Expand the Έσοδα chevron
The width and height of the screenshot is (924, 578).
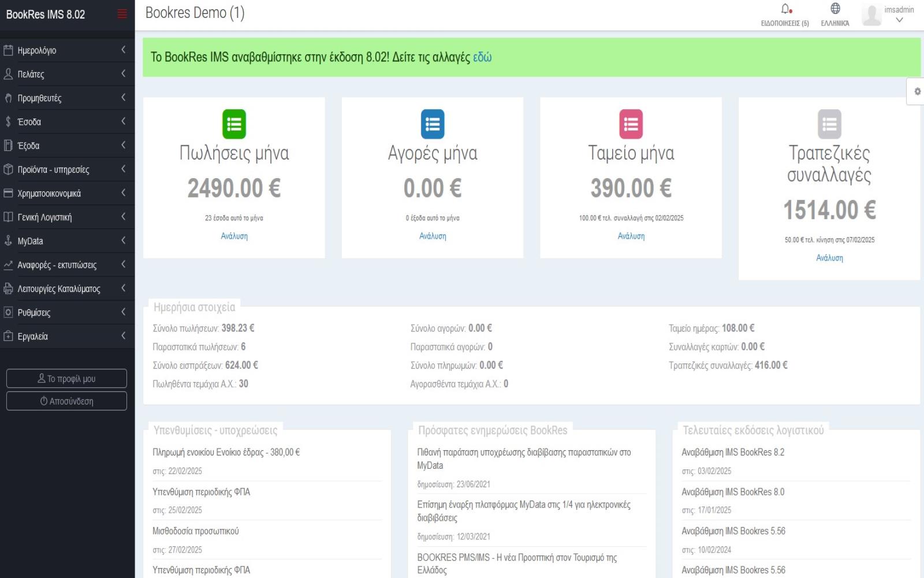(x=123, y=121)
